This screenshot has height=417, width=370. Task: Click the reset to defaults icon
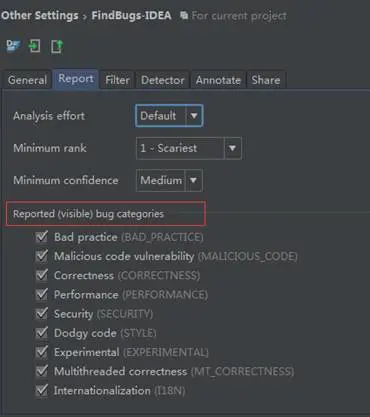coord(13,46)
